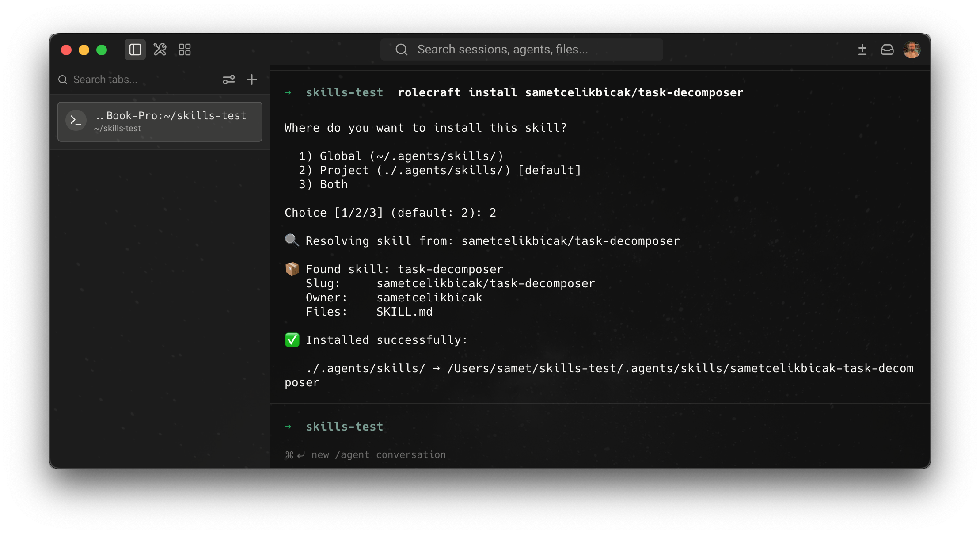Screen dimensions: 980x534
Task: Focus the Search sessions, agents, files field
Action: click(521, 50)
